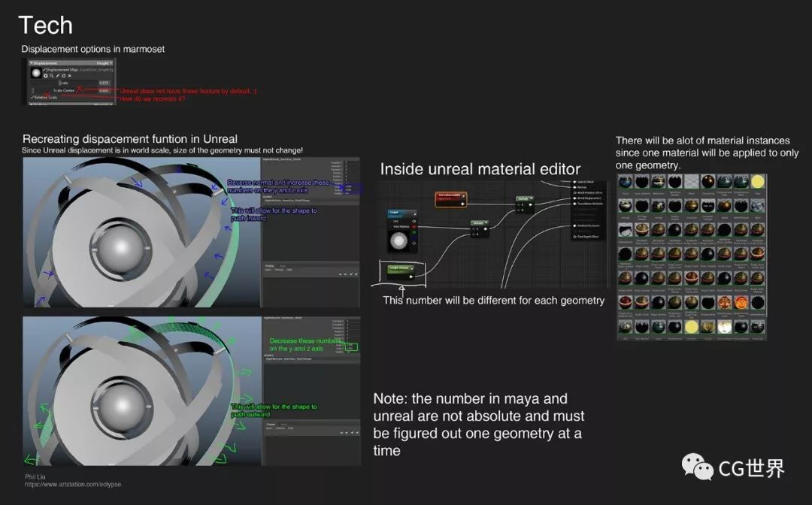Click 'Displacement options in marmoset' caption
Viewport: 812px width, 505px height.
coord(93,49)
